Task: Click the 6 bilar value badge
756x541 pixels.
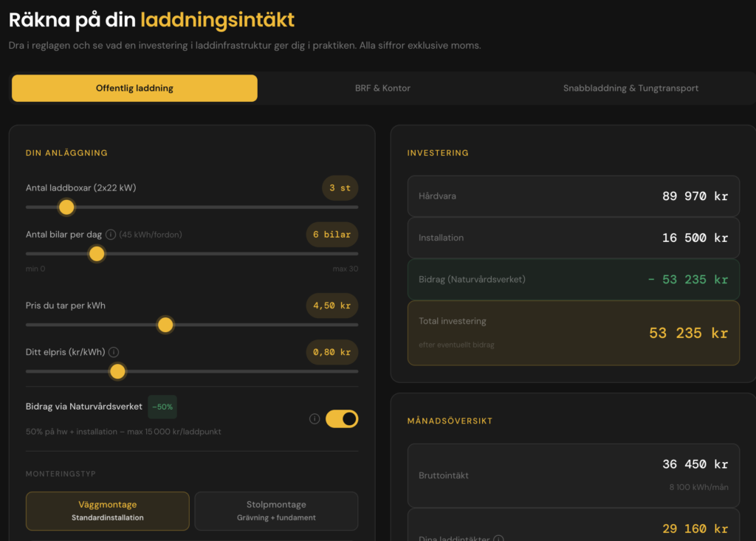Action: click(x=331, y=235)
